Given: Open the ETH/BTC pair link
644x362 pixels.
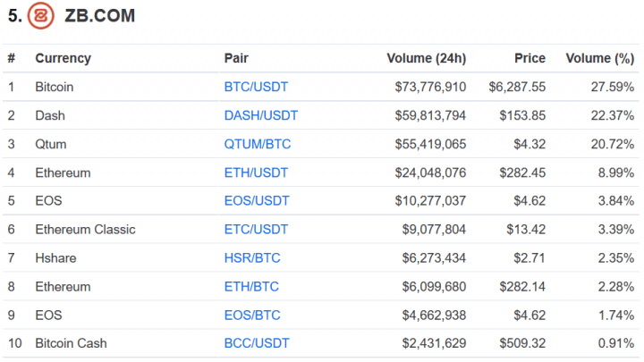Looking at the screenshot, I should [251, 287].
